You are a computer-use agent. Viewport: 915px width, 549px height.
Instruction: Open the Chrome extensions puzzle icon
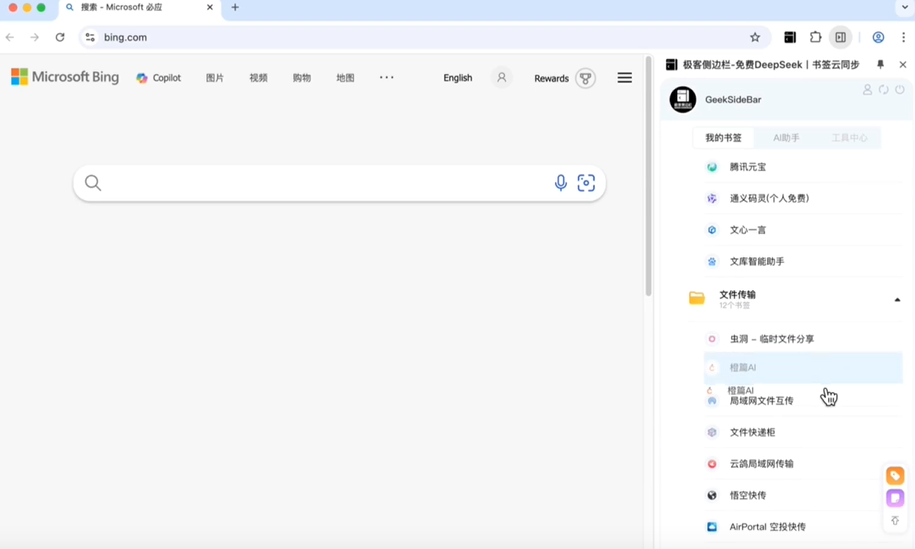click(815, 37)
